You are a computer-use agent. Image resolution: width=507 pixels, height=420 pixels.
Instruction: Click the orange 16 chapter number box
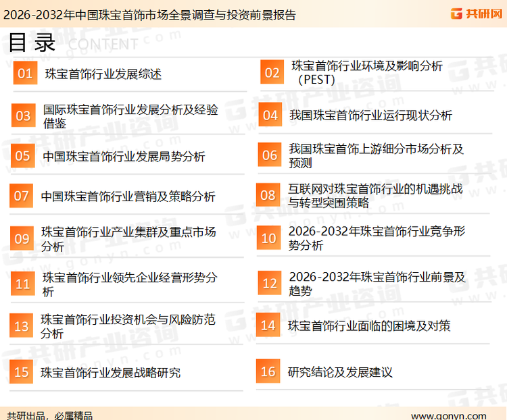(x=268, y=371)
